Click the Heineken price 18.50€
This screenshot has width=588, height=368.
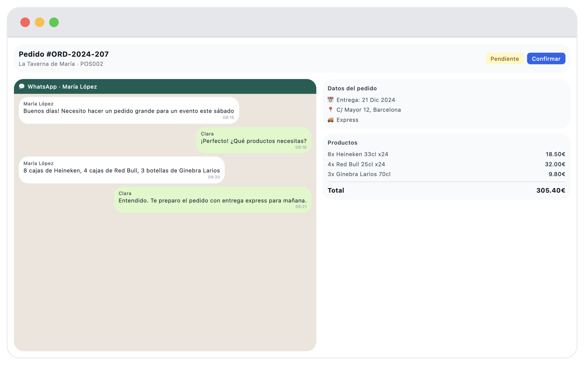pyautogui.click(x=555, y=154)
